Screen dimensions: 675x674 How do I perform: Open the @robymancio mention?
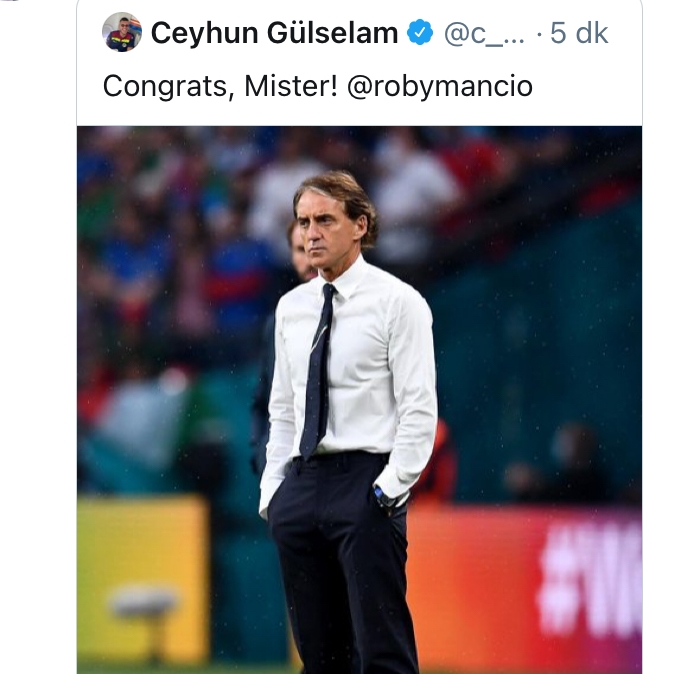pos(440,87)
